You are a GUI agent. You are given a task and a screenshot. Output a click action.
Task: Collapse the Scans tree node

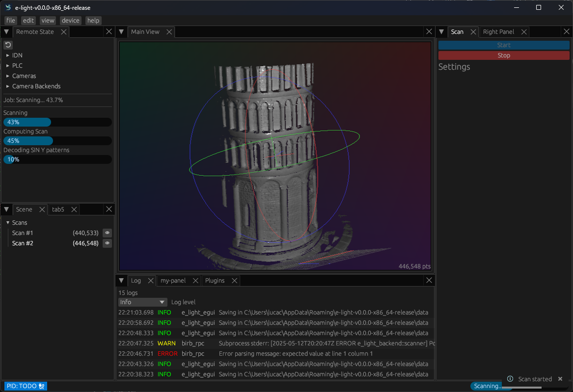pyautogui.click(x=8, y=223)
